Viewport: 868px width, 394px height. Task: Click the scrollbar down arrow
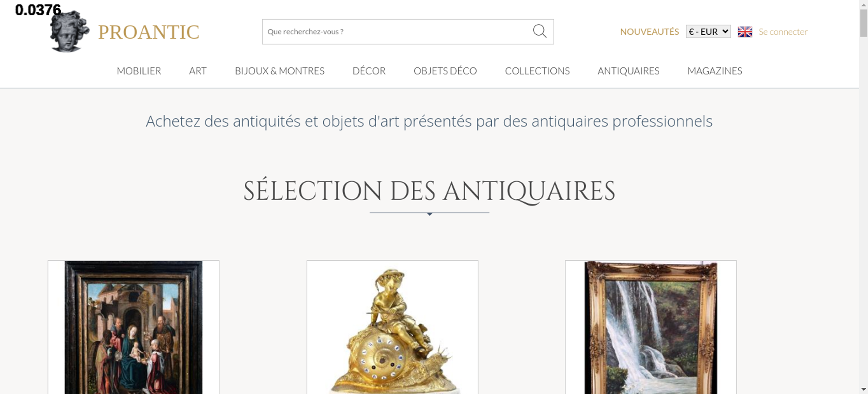click(864, 389)
